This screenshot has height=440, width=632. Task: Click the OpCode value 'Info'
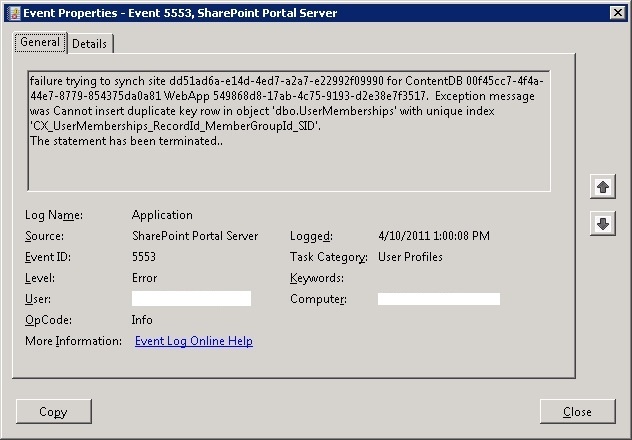142,320
